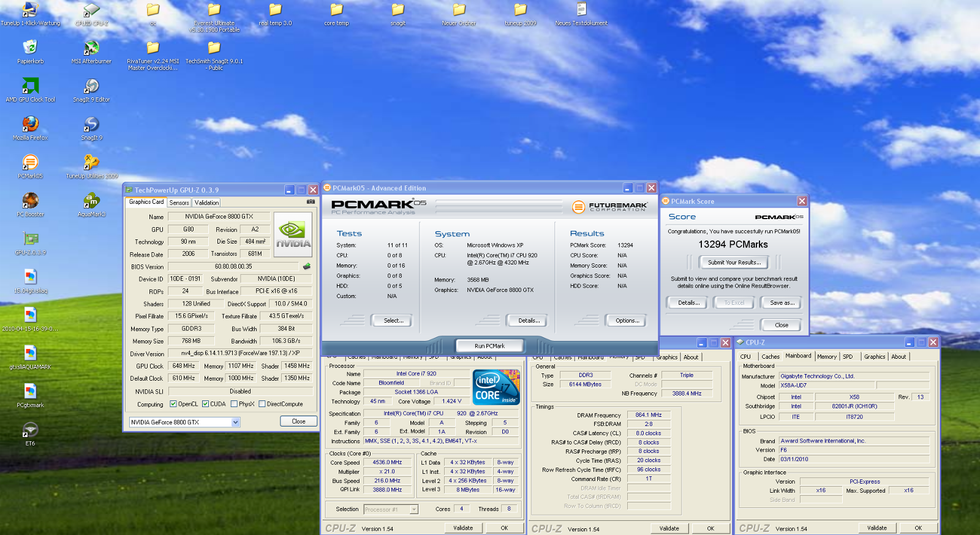Image resolution: width=980 pixels, height=535 pixels.
Task: Click Details... in PCMark Score dialog
Action: [x=688, y=302]
